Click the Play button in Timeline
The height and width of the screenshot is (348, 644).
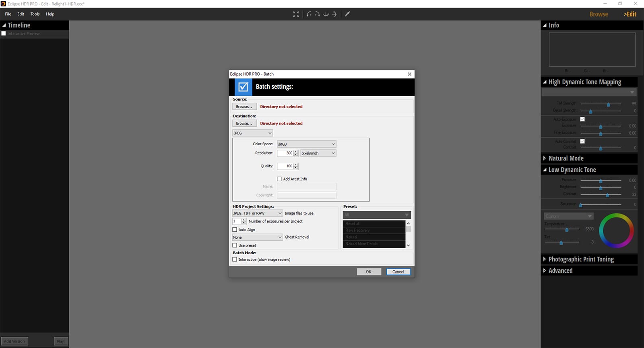pyautogui.click(x=61, y=341)
